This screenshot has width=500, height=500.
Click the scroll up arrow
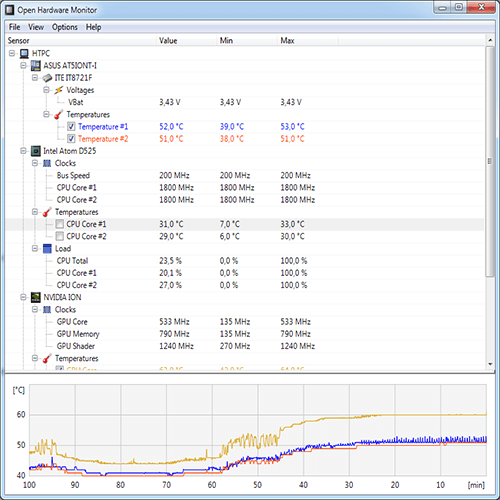pos(490,40)
